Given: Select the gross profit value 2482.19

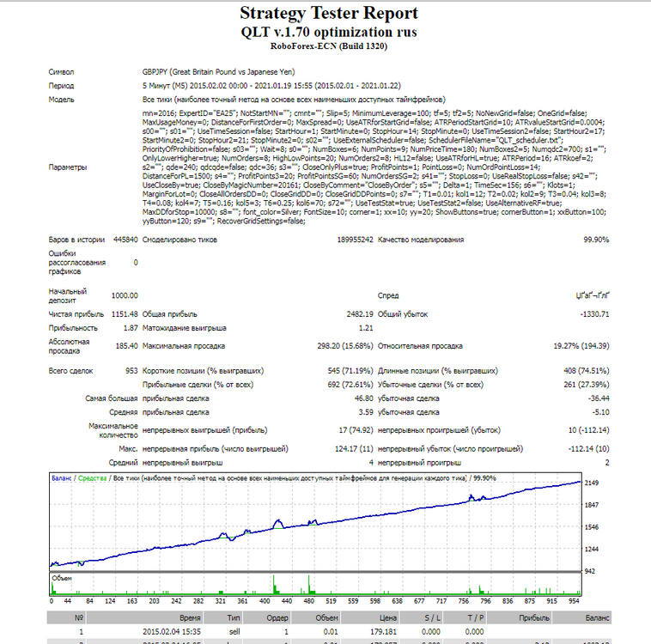Looking at the screenshot, I should (360, 314).
